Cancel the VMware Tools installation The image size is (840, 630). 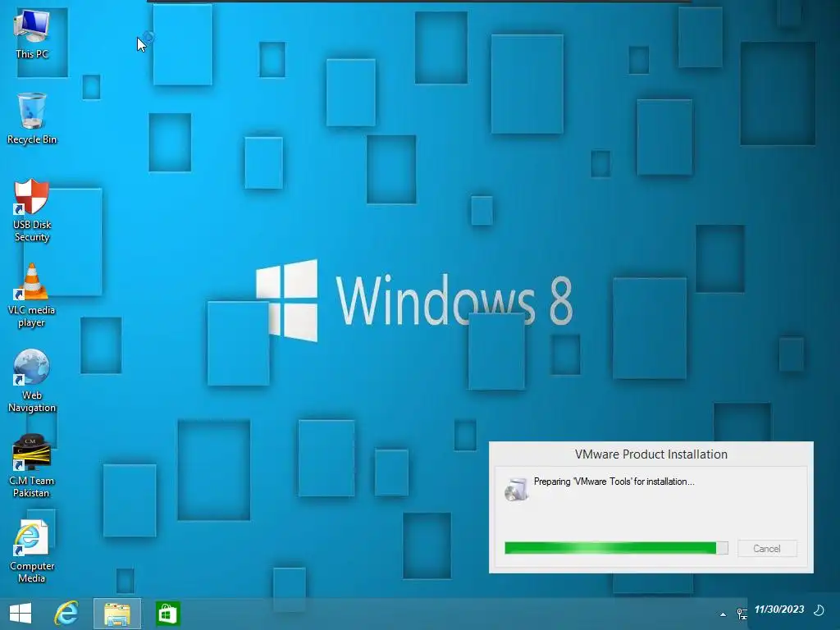[x=767, y=549]
